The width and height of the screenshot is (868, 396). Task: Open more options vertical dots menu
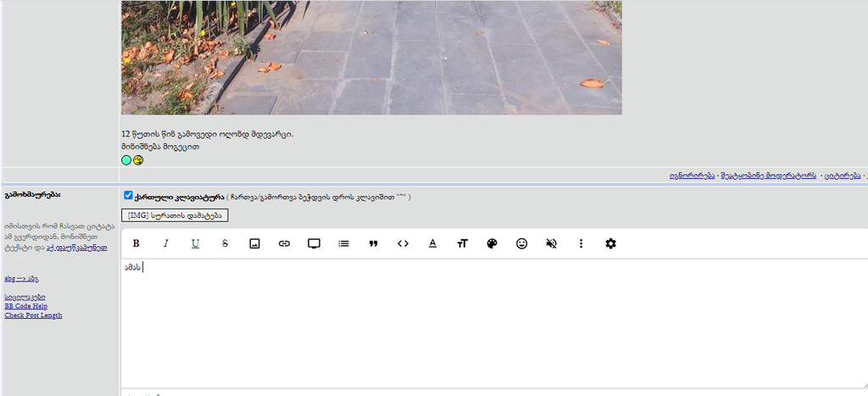pyautogui.click(x=581, y=243)
